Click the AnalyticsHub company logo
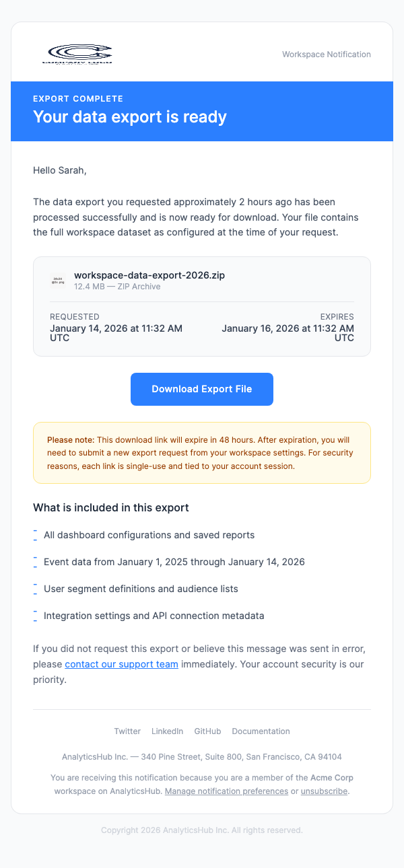 (x=79, y=52)
